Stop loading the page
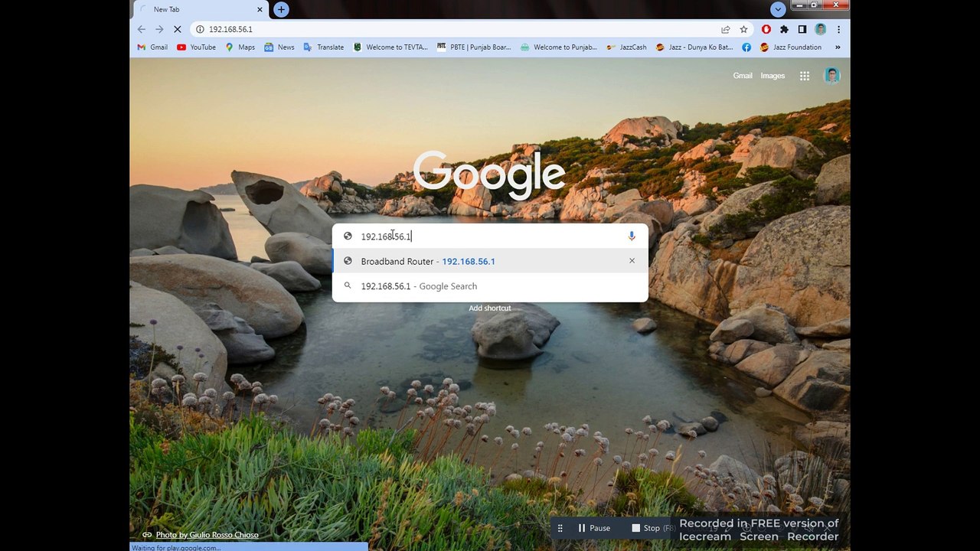 pos(178,29)
